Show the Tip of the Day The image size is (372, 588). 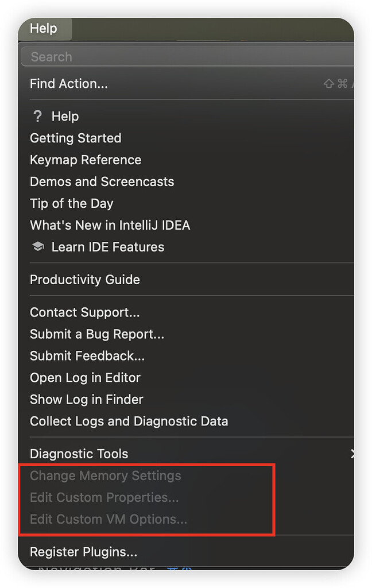71,203
